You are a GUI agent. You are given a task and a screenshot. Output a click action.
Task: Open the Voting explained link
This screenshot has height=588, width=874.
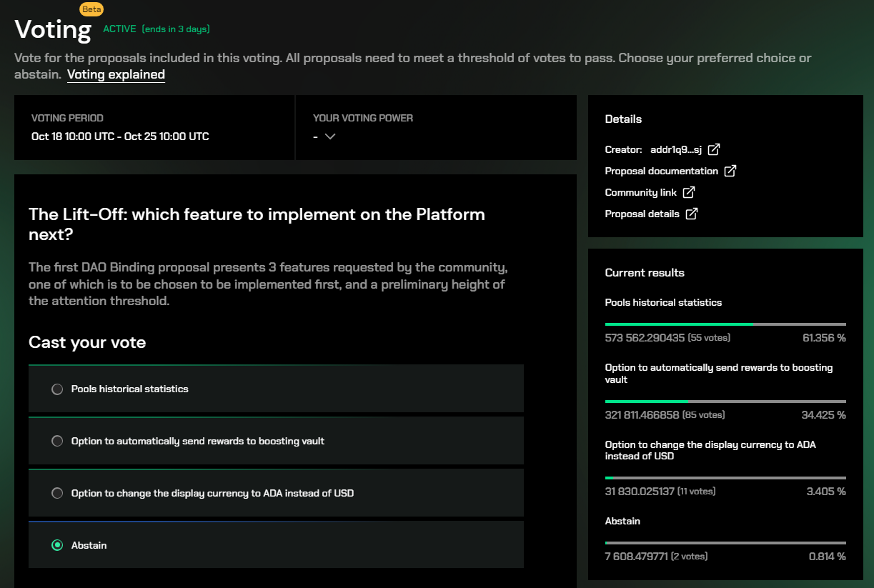point(116,75)
